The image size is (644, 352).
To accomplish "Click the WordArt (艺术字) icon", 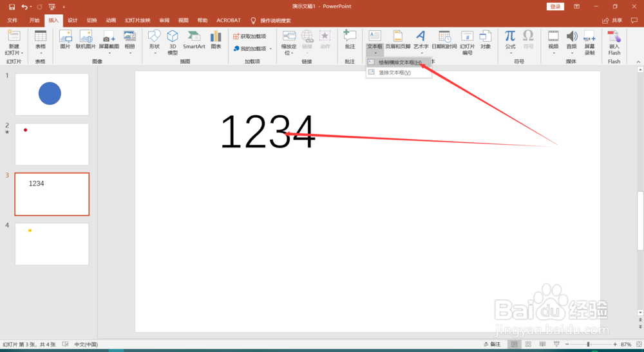I will [x=421, y=36].
